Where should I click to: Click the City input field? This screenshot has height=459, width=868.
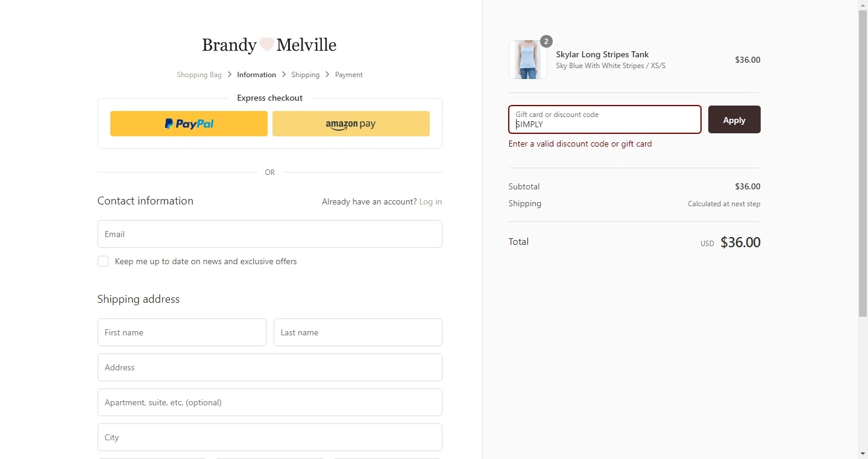click(x=269, y=437)
